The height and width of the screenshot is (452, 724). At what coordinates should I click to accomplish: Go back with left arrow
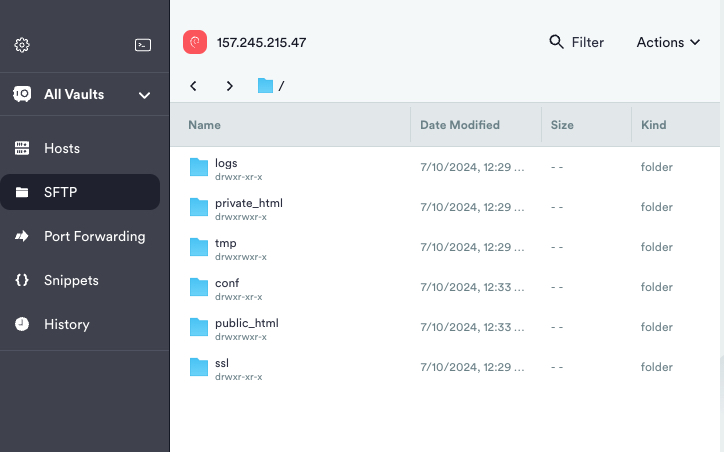tap(193, 86)
